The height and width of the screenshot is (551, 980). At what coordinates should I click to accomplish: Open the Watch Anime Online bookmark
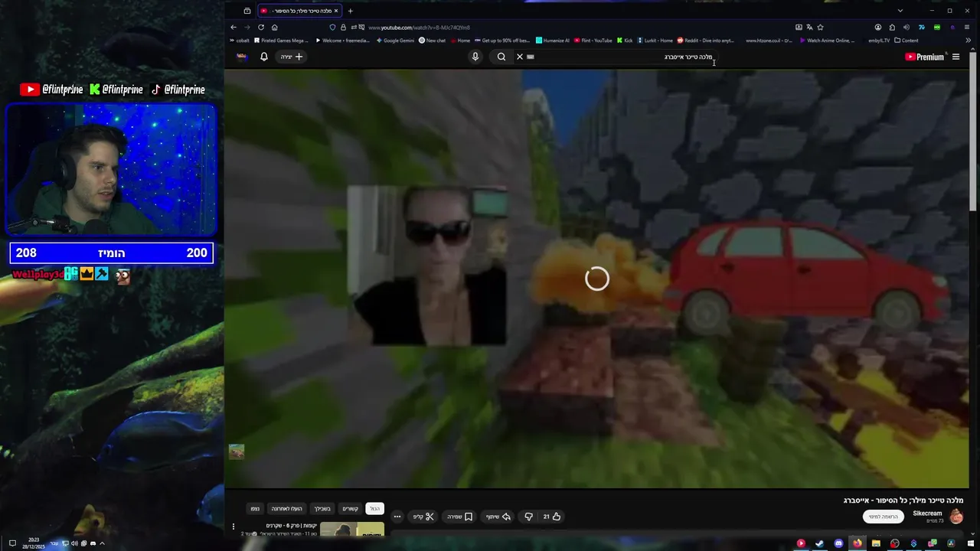(x=827, y=41)
